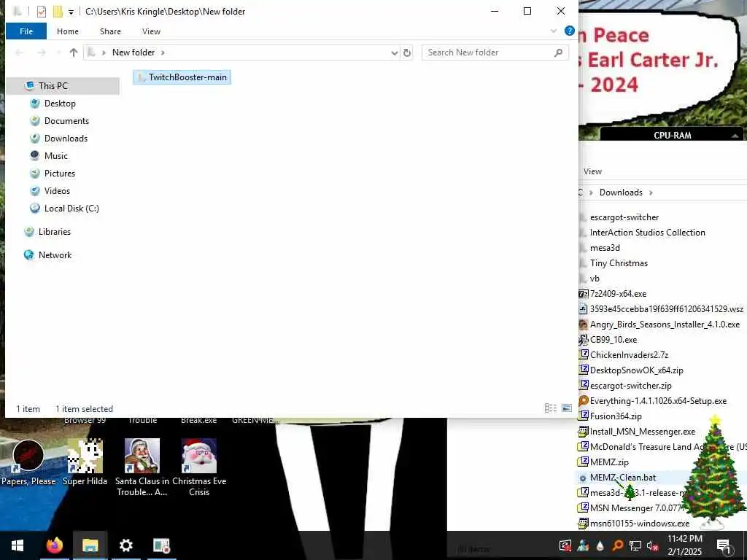Image resolution: width=747 pixels, height=560 pixels.
Task: Click the muted volume tray icon
Action: click(652, 545)
